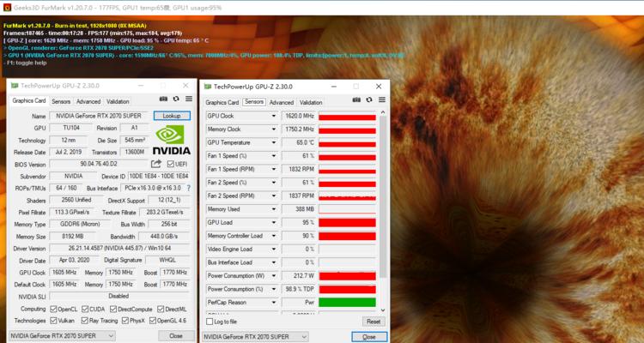Open the GPU Load sensor dropdown arrow
The width and height of the screenshot is (644, 343).
[x=274, y=222]
